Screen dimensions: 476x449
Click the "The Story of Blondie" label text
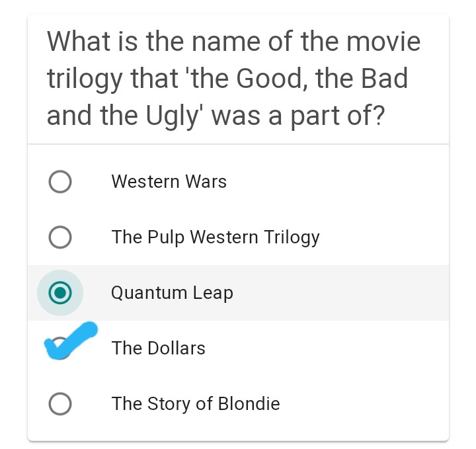coord(196,404)
